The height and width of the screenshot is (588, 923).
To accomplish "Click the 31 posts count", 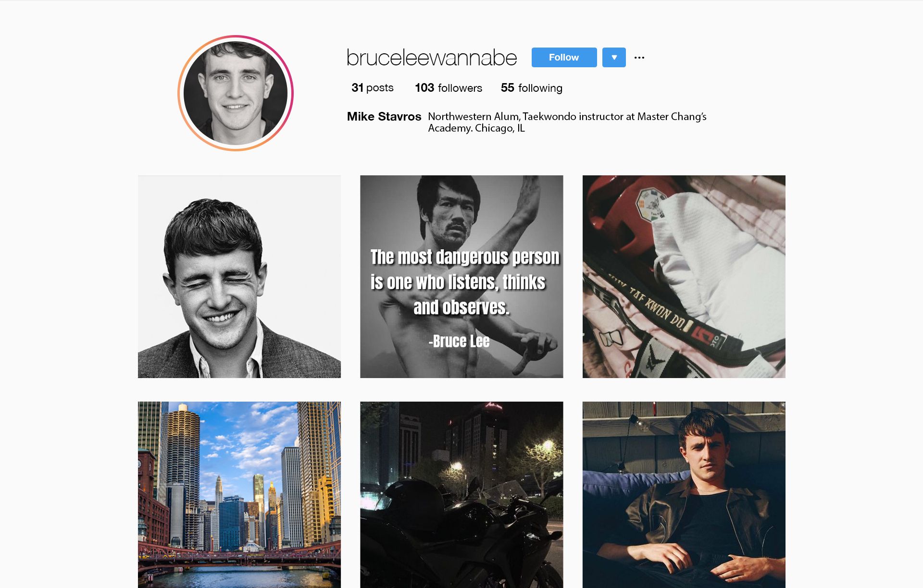I will click(x=372, y=88).
